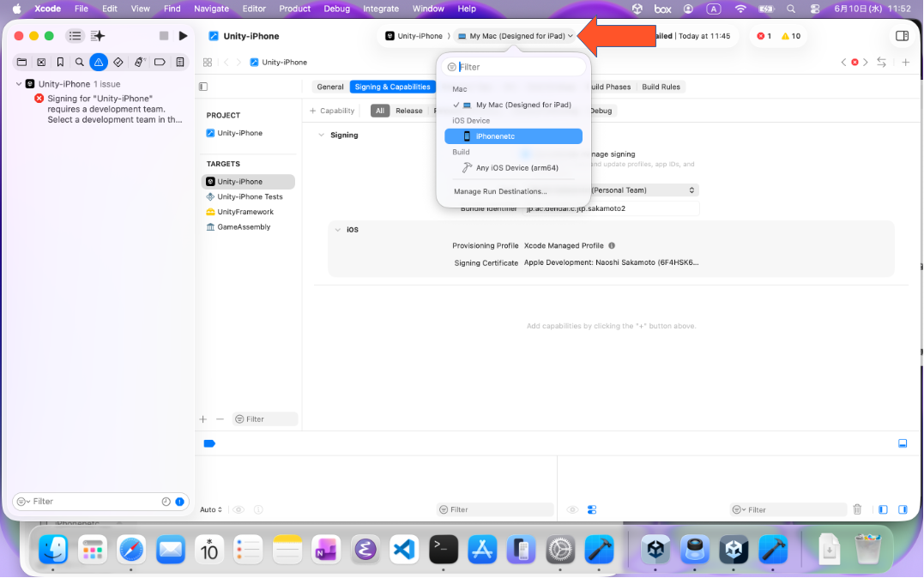The image size is (924, 578).
Task: Select the Unity-iPhone Tests target
Action: coord(248,196)
